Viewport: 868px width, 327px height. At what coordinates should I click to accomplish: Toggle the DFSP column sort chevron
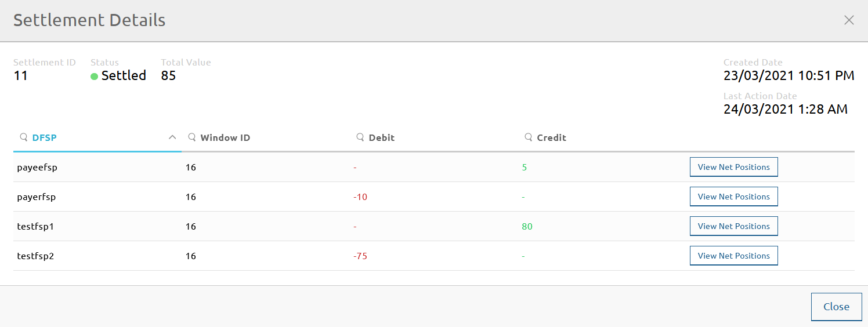172,137
